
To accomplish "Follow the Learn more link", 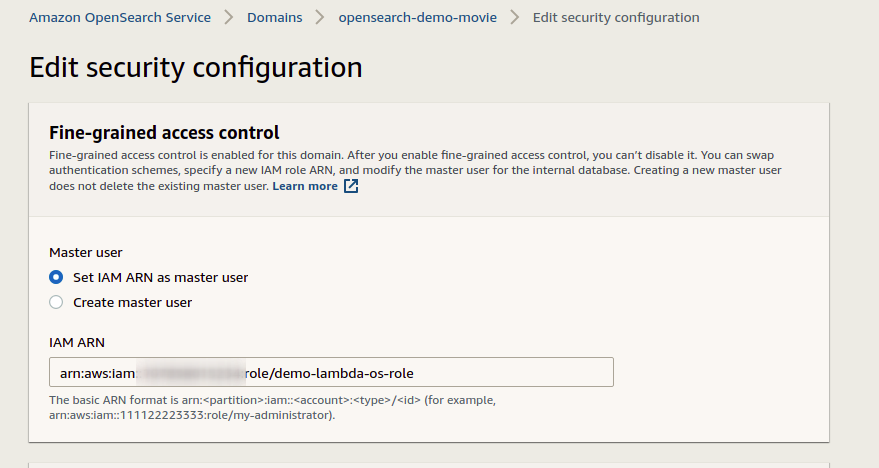I will [305, 186].
